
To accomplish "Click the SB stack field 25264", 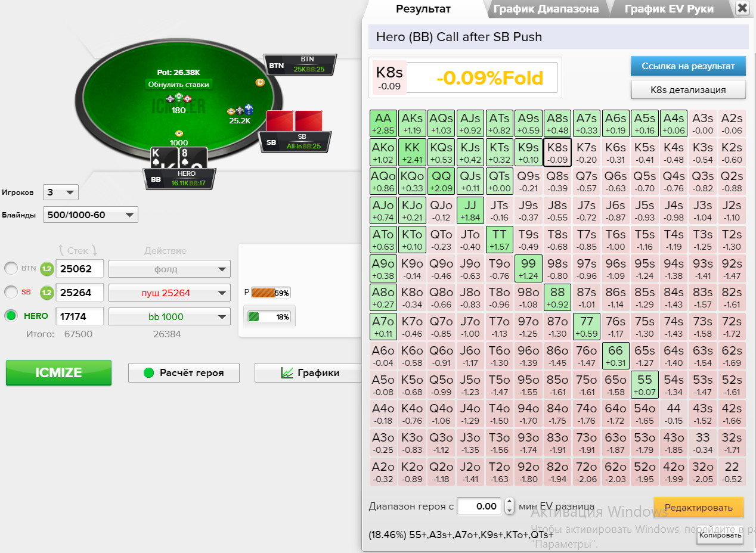I will 79,293.
